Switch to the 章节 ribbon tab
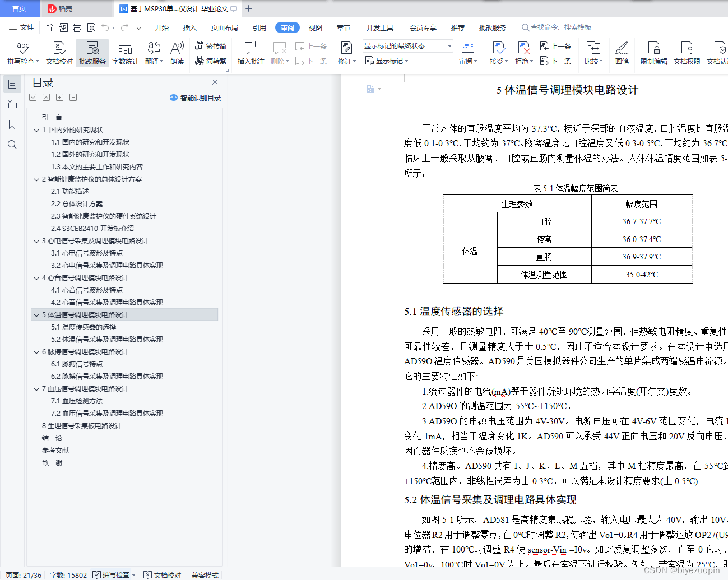The height and width of the screenshot is (580, 728). click(x=344, y=27)
